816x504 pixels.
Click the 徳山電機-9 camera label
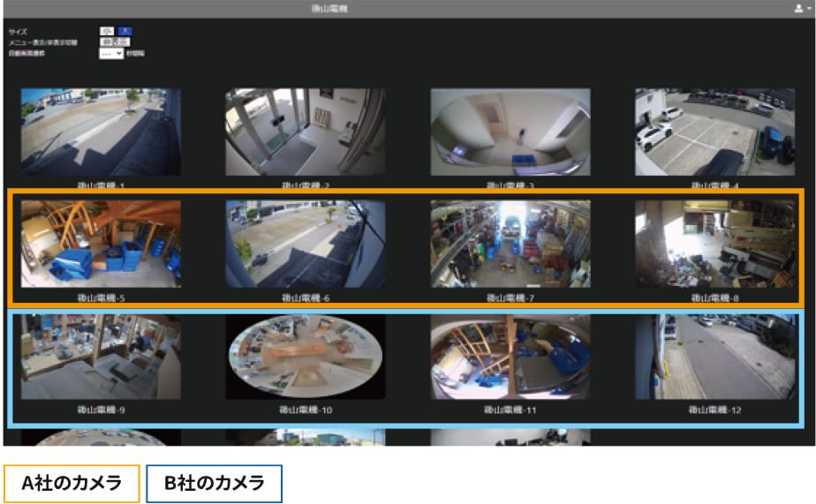tap(101, 410)
